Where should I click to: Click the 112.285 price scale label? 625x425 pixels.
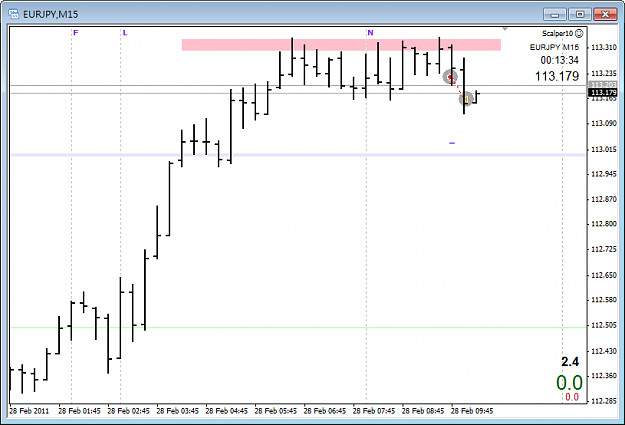pos(603,401)
